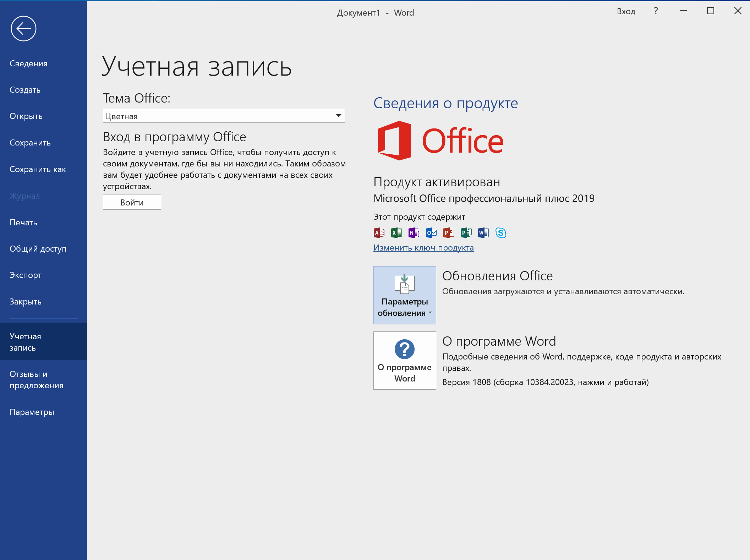Viewport: 750px width, 560px height.
Task: Minimize the Word window
Action: pyautogui.click(x=683, y=11)
